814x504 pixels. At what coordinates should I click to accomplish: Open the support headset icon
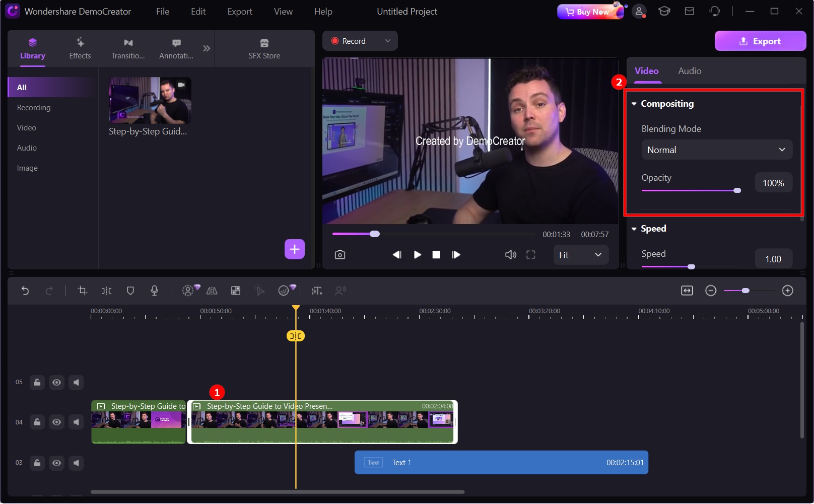click(715, 11)
